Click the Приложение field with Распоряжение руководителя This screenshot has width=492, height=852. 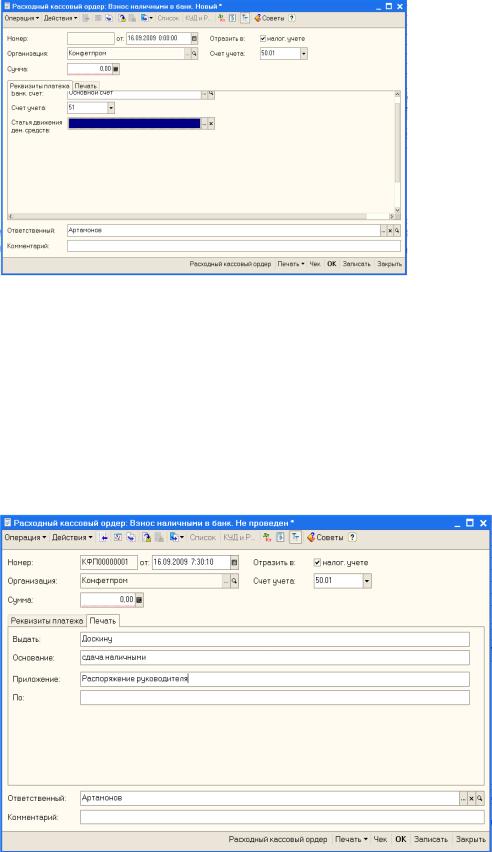pos(275,679)
